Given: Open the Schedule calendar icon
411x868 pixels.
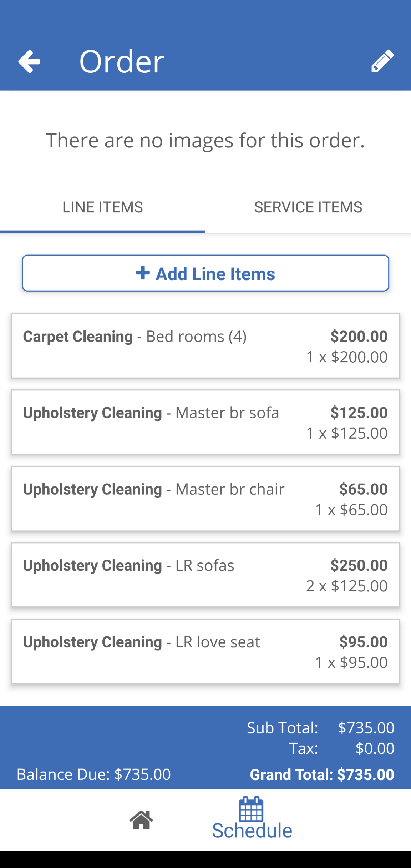Looking at the screenshot, I should click(x=251, y=809).
